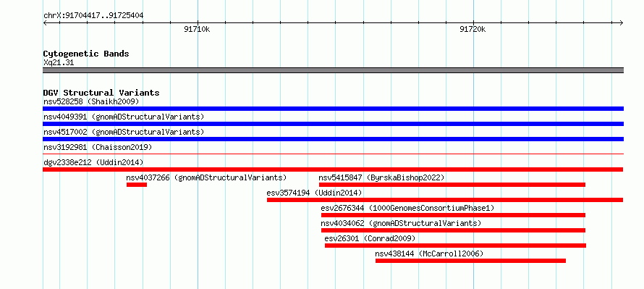Select the red esv26301 variant bar

455,246
